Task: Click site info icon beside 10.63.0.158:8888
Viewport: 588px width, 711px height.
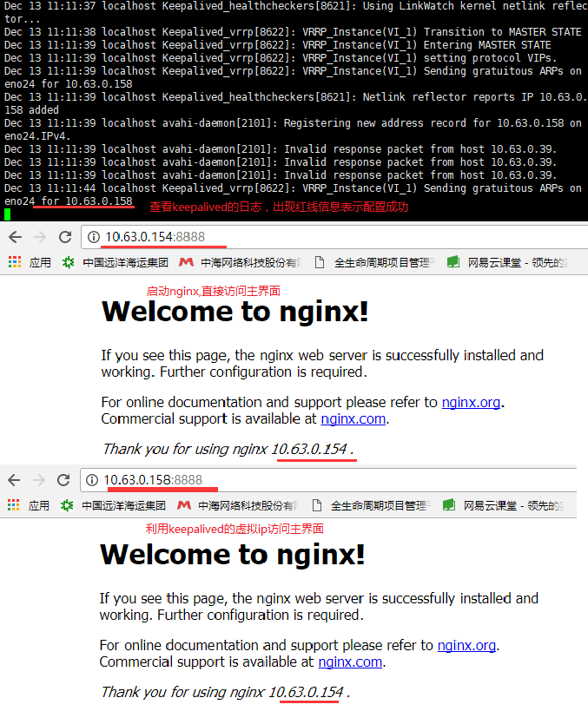Action: click(x=92, y=480)
